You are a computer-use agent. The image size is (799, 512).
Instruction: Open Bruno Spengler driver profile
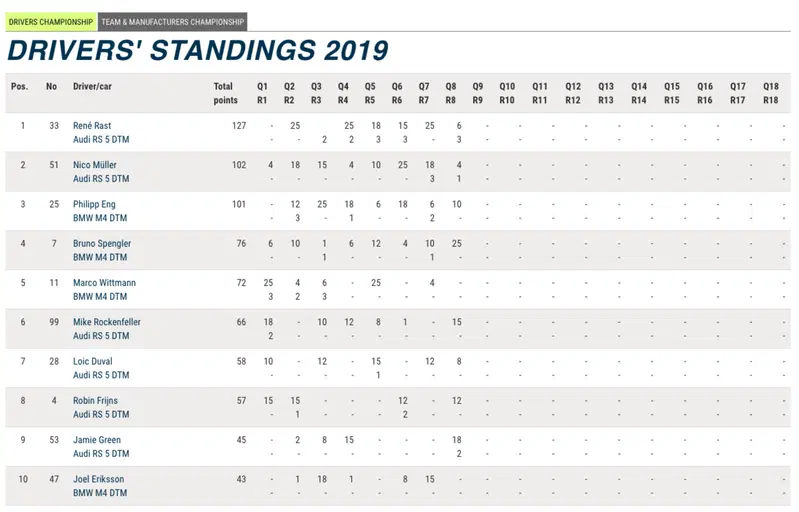click(102, 244)
